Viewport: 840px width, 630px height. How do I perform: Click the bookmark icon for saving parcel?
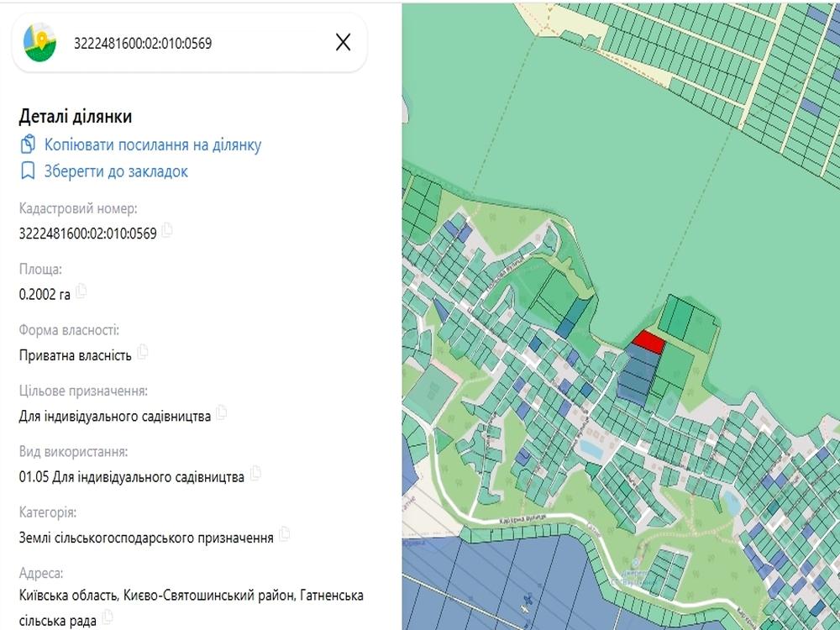click(28, 171)
